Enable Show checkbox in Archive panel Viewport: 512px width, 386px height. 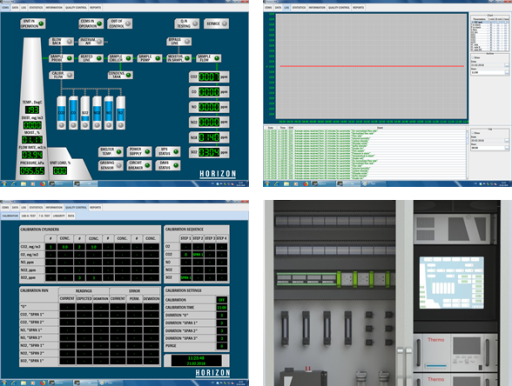tap(473, 57)
